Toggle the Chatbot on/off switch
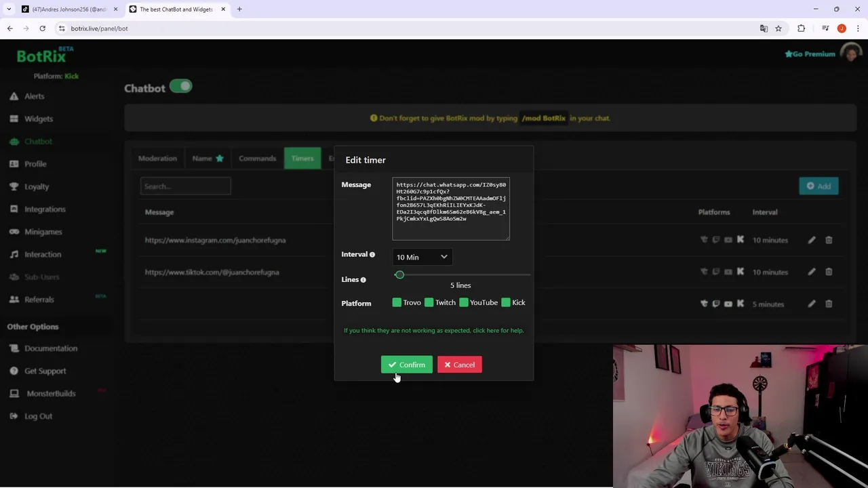The height and width of the screenshot is (488, 868). point(181,87)
